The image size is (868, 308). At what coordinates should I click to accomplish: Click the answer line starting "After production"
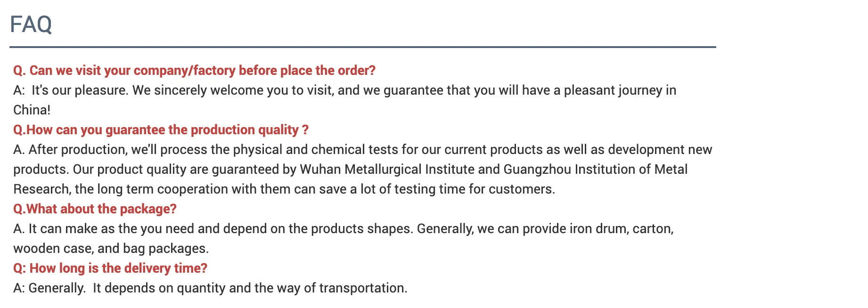coord(362,150)
